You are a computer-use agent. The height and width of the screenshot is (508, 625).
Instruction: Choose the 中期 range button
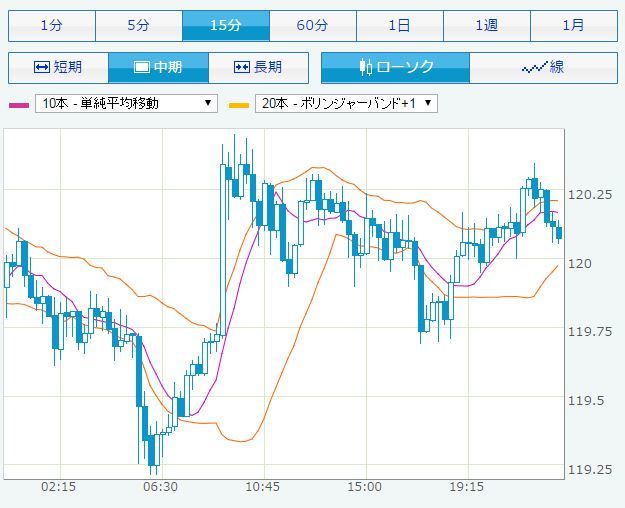(x=158, y=67)
